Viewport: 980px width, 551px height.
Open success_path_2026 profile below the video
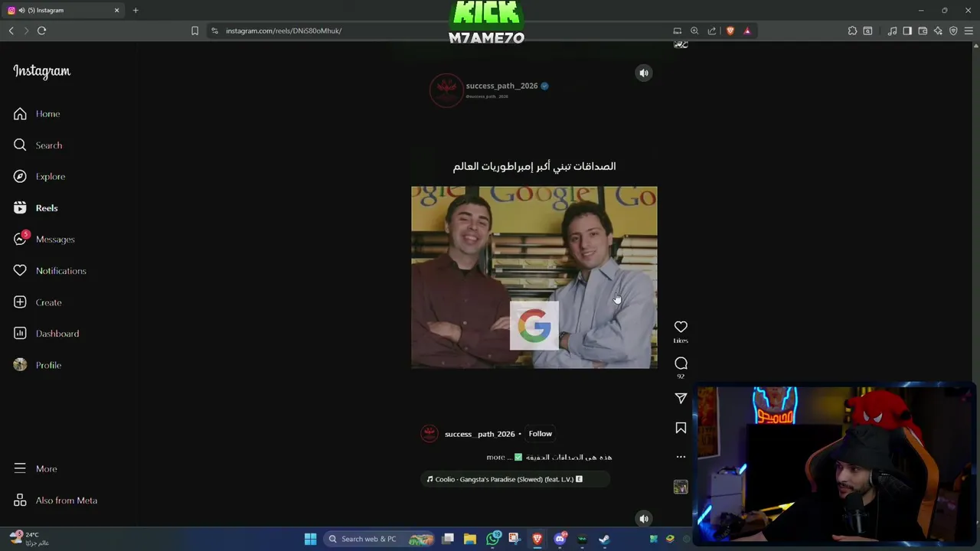[479, 434]
